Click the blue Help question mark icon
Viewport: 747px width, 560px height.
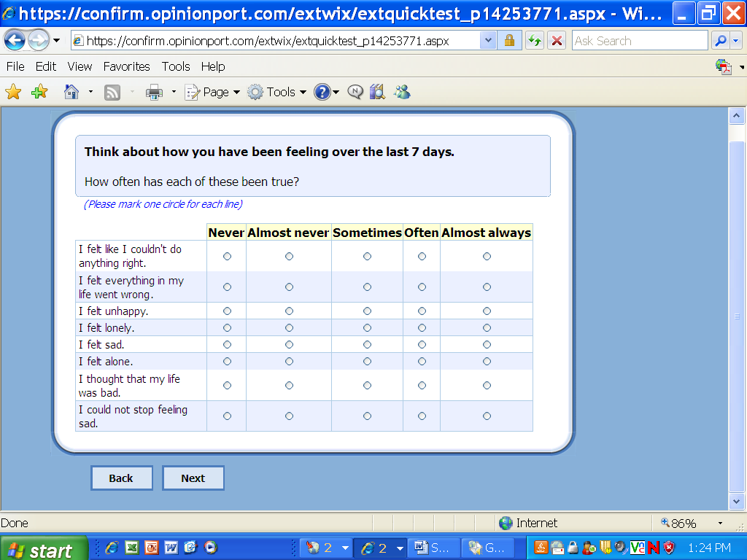[x=322, y=92]
